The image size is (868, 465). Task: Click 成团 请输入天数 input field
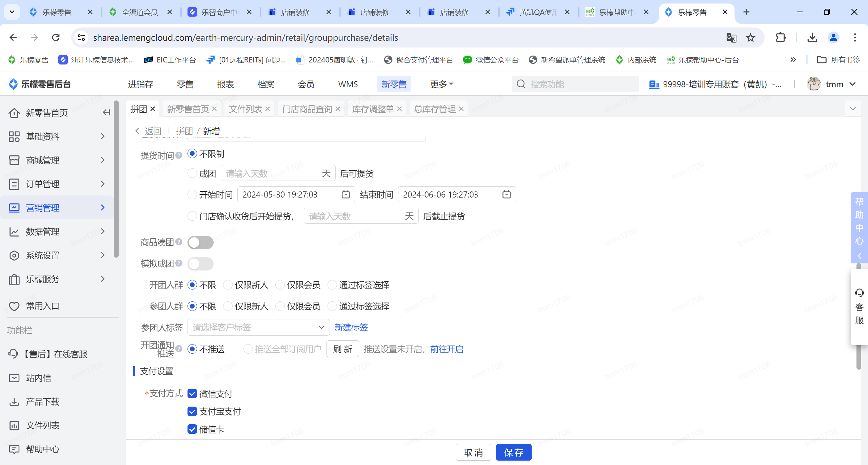(x=278, y=173)
